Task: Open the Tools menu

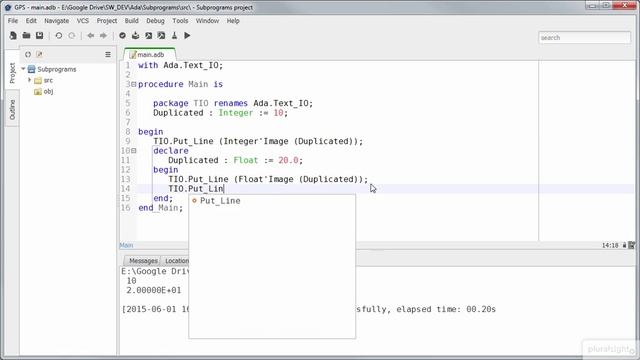Action: [x=180, y=20]
